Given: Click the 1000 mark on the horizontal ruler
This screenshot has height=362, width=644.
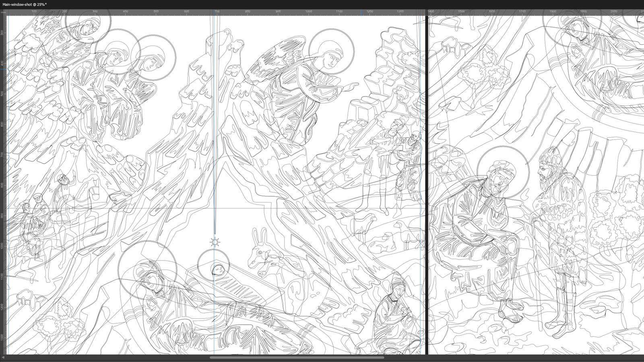Looking at the screenshot, I should coord(308,12).
